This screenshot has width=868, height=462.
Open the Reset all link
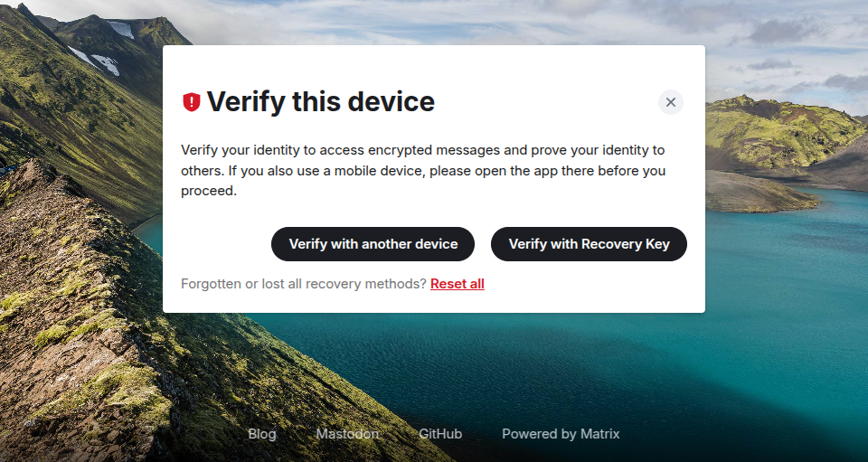[457, 284]
